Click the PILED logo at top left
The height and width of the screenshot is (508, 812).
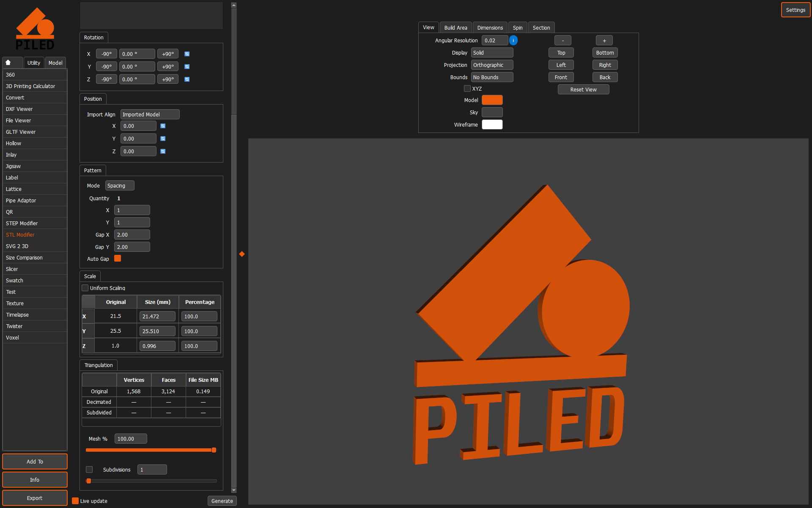click(35, 29)
